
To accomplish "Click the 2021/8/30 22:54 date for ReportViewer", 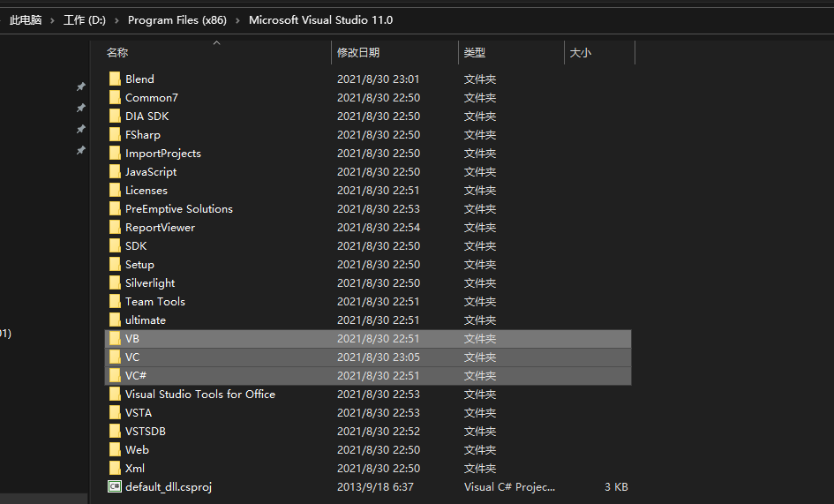I will coord(379,227).
